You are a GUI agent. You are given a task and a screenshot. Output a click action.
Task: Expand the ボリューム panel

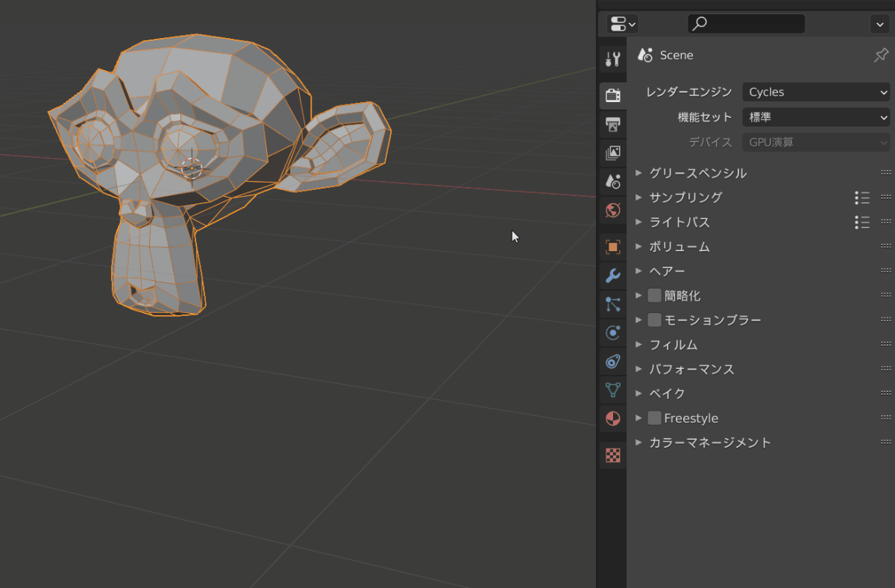[638, 247]
